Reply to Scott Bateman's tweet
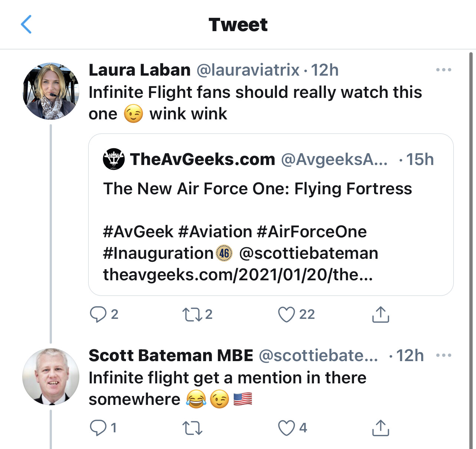This screenshot has width=476, height=449. tap(98, 428)
